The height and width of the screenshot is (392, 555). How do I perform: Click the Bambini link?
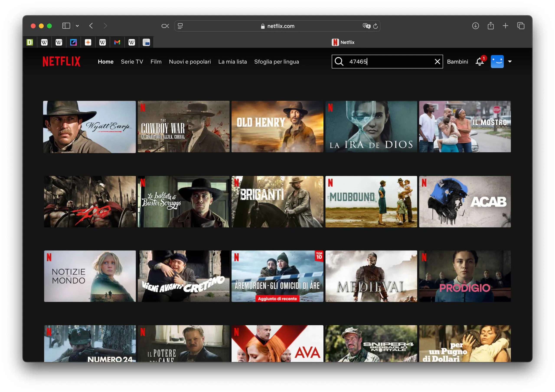point(457,62)
